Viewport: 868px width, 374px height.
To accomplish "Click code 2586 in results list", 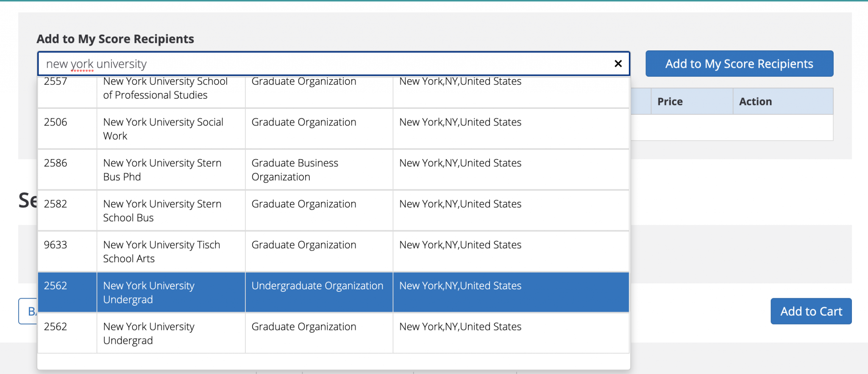I will (x=56, y=163).
